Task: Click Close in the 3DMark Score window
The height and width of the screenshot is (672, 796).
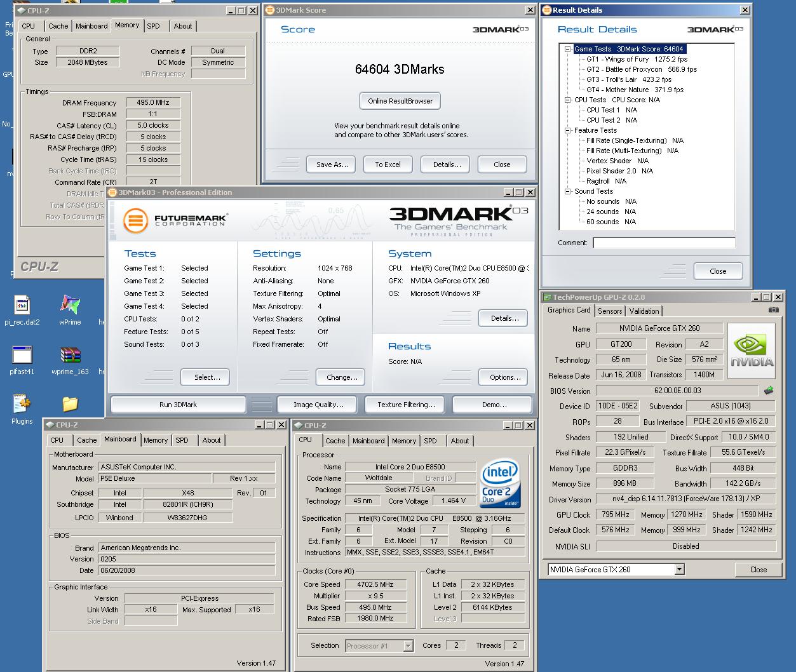Action: click(x=502, y=165)
